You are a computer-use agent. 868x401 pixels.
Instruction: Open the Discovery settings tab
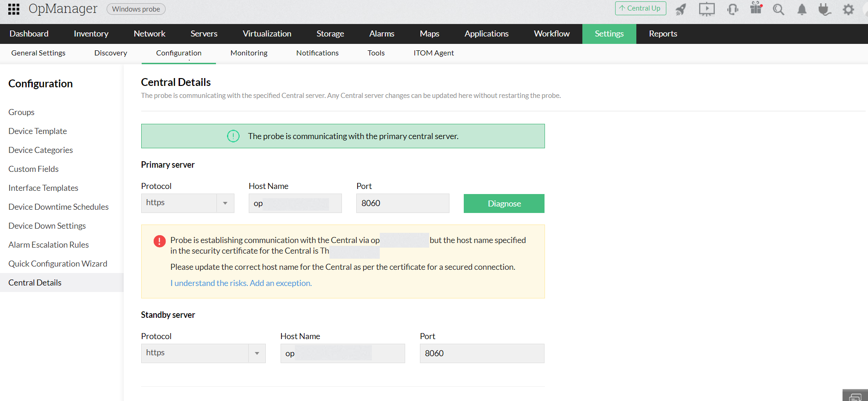pos(111,53)
